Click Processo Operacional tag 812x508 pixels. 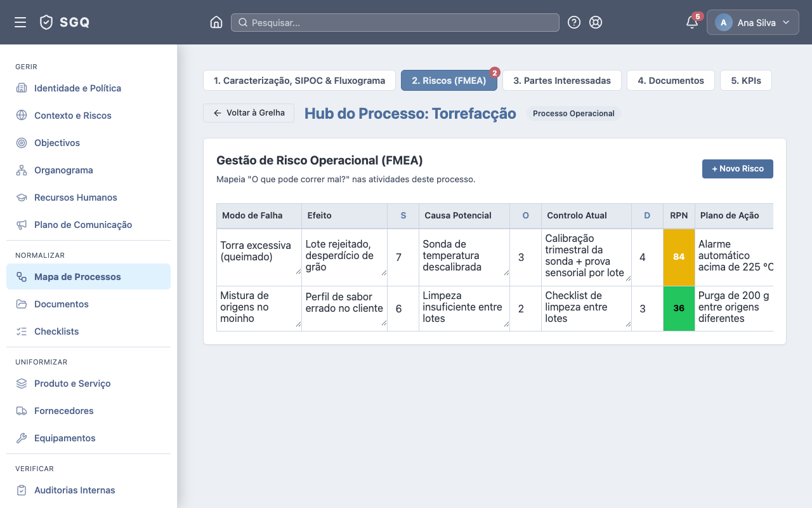tap(573, 114)
